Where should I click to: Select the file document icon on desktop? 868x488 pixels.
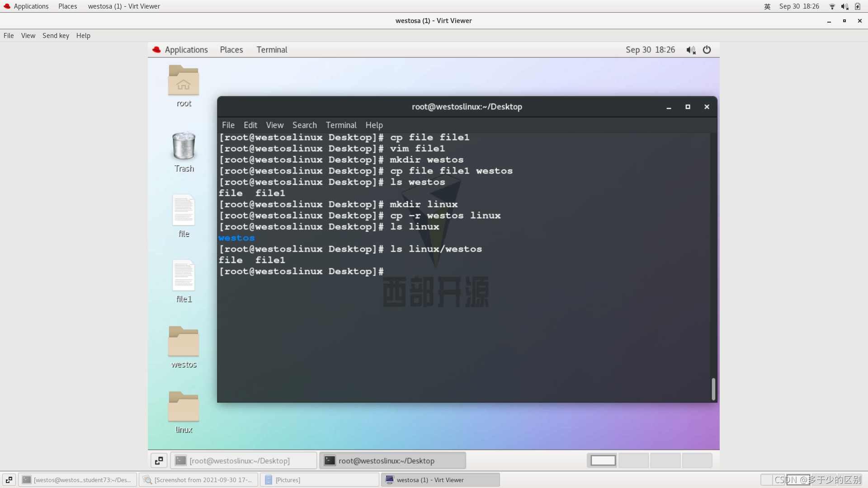click(184, 211)
